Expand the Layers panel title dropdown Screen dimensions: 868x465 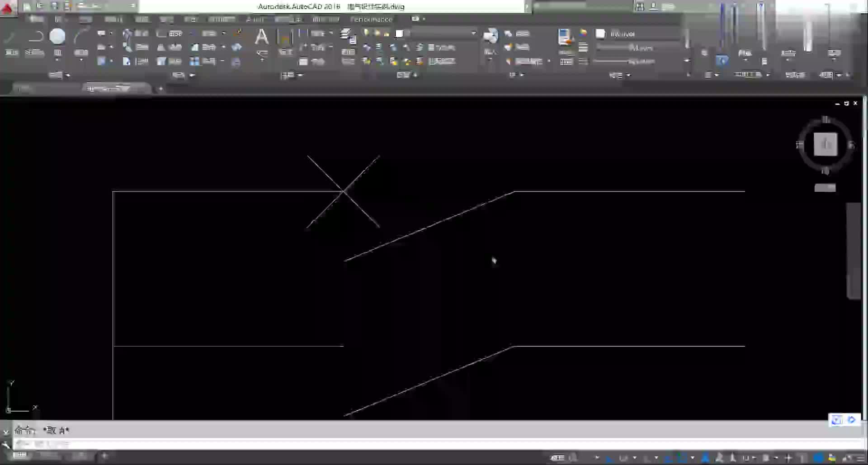pos(407,75)
